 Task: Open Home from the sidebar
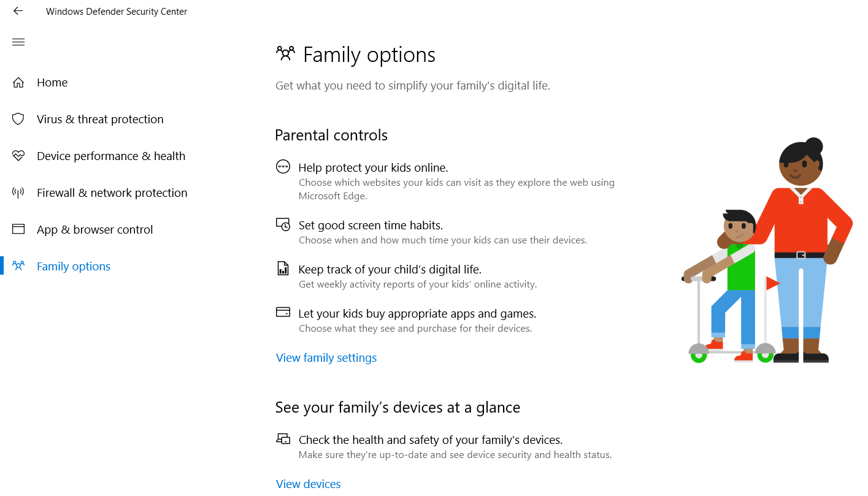(x=52, y=82)
